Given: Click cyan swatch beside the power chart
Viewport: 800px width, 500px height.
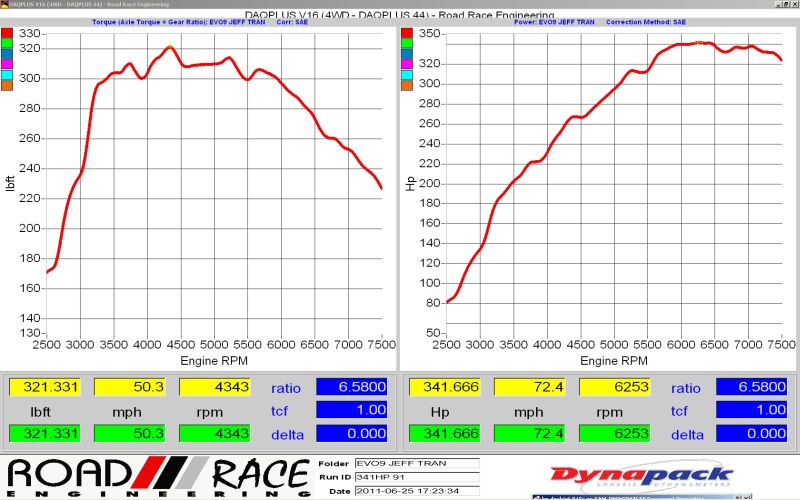Looking at the screenshot, I should 406,74.
